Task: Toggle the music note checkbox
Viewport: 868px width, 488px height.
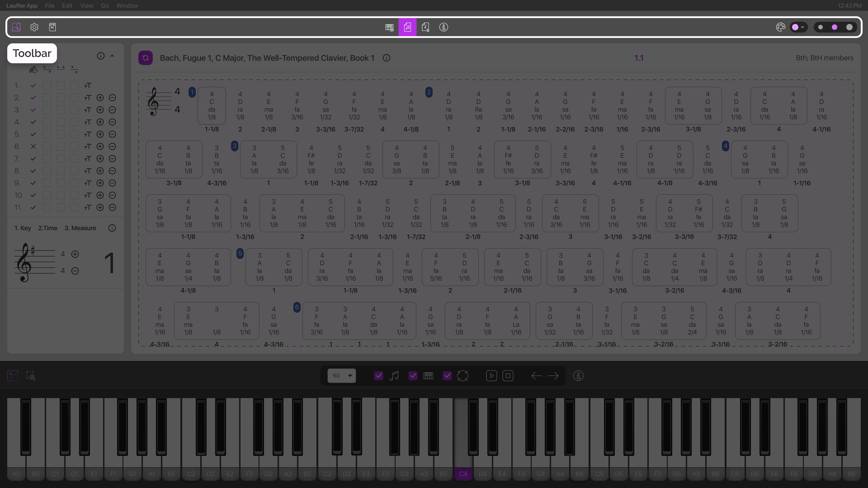Action: click(378, 375)
